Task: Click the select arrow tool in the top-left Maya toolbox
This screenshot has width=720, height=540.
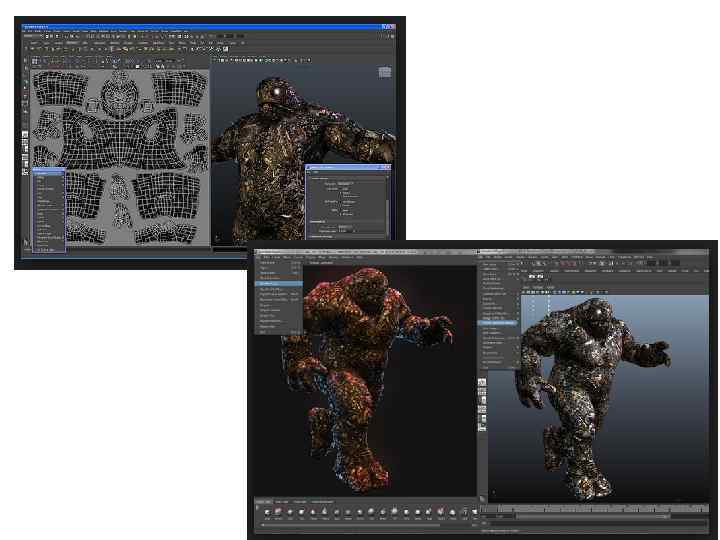Action: (26, 60)
